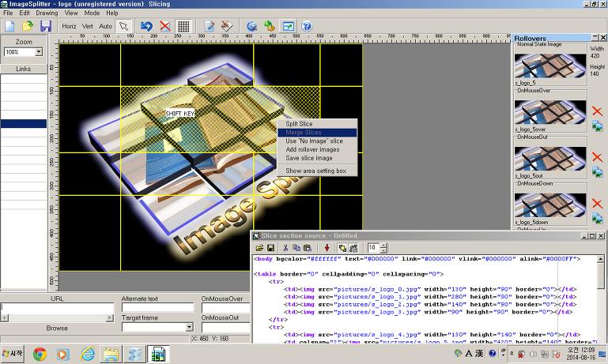The width and height of the screenshot is (608, 364).
Task: Choose Show area setting box entry
Action: (317, 171)
